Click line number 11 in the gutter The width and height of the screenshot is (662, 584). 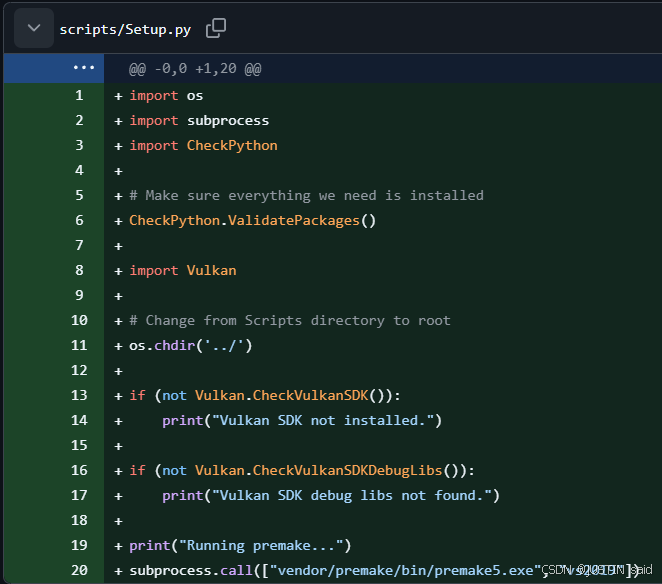point(79,345)
